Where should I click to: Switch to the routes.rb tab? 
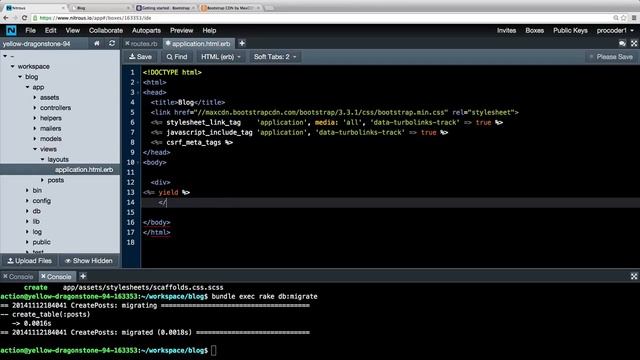pyautogui.click(x=144, y=44)
